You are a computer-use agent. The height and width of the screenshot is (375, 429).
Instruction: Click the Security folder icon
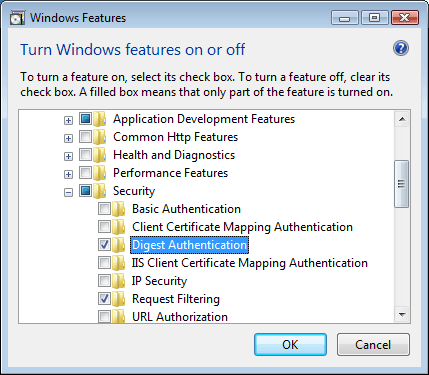[x=99, y=191]
